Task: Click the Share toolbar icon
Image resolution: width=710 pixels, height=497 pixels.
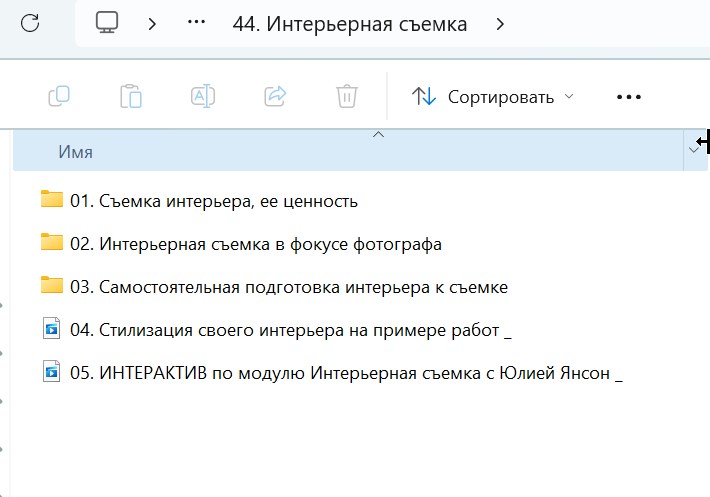Action: point(275,96)
